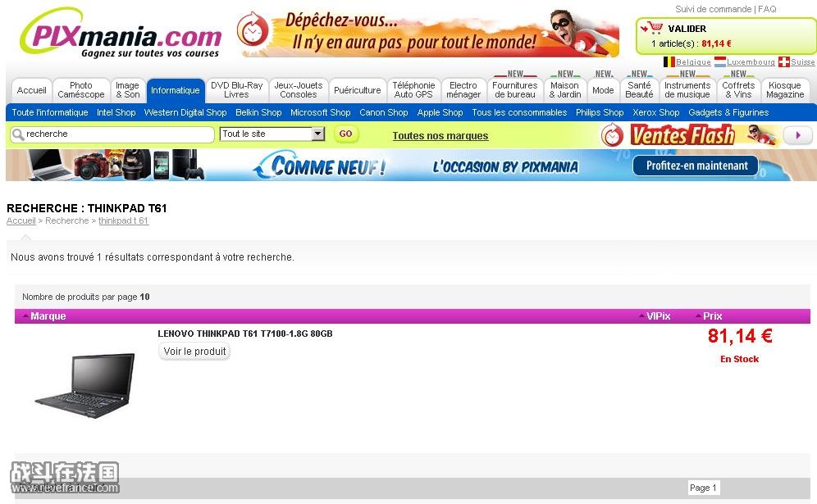Open the Electro ménager tab
The width and height of the screenshot is (817, 504).
(x=463, y=90)
